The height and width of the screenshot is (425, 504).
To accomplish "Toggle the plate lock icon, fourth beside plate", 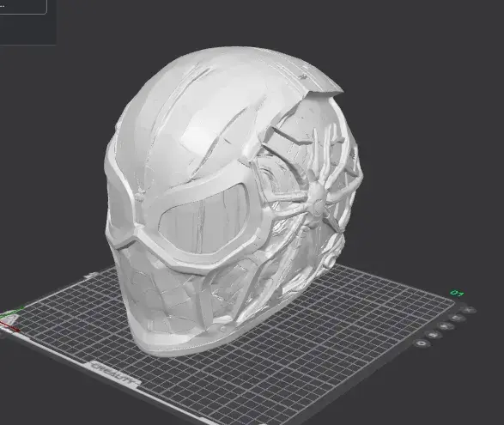I will pos(433,335).
